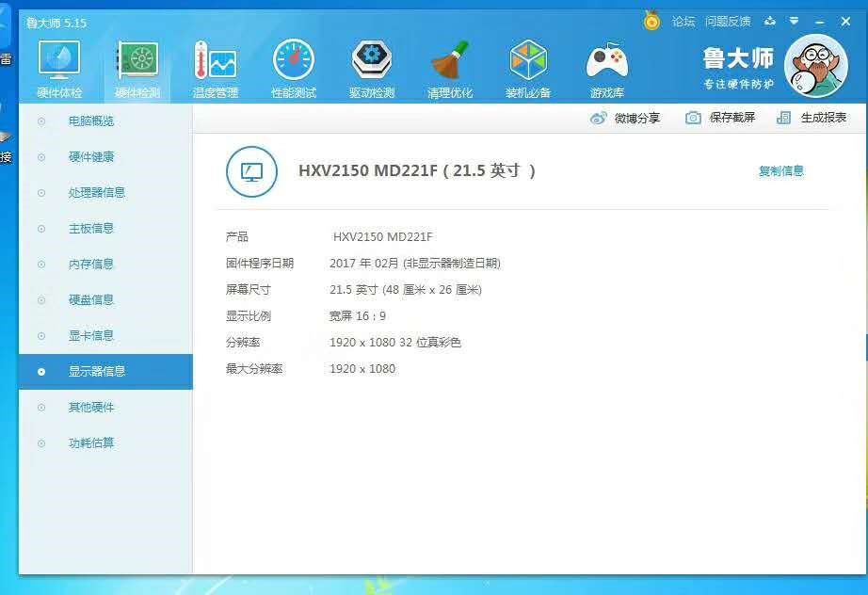Open the 驱动检测 driver detection icon
868x595 pixels.
(x=372, y=59)
